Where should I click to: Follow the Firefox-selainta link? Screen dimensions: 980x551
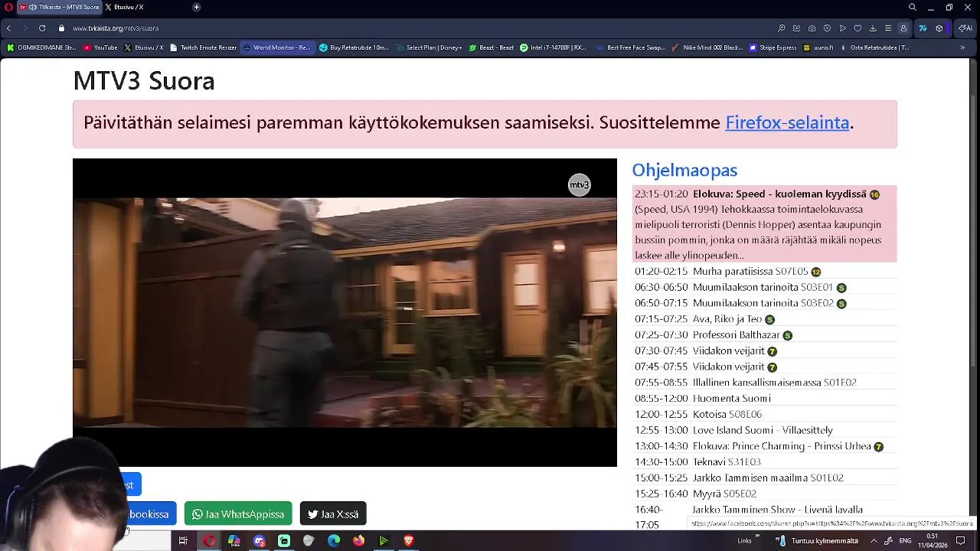point(787,122)
